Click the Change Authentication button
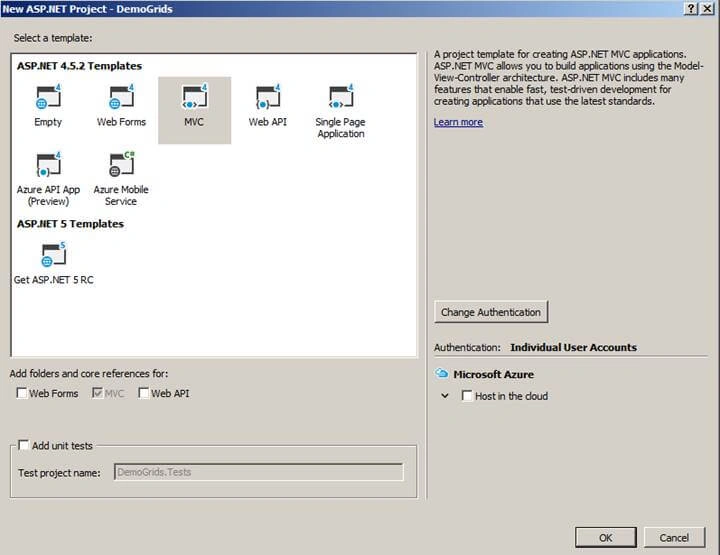Viewport: 720px width, 555px height. tap(491, 312)
